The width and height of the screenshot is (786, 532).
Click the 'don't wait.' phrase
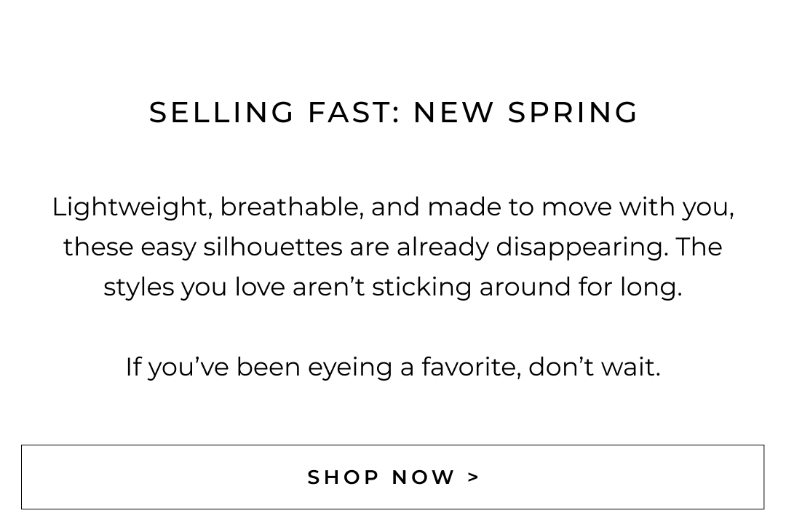point(594,367)
